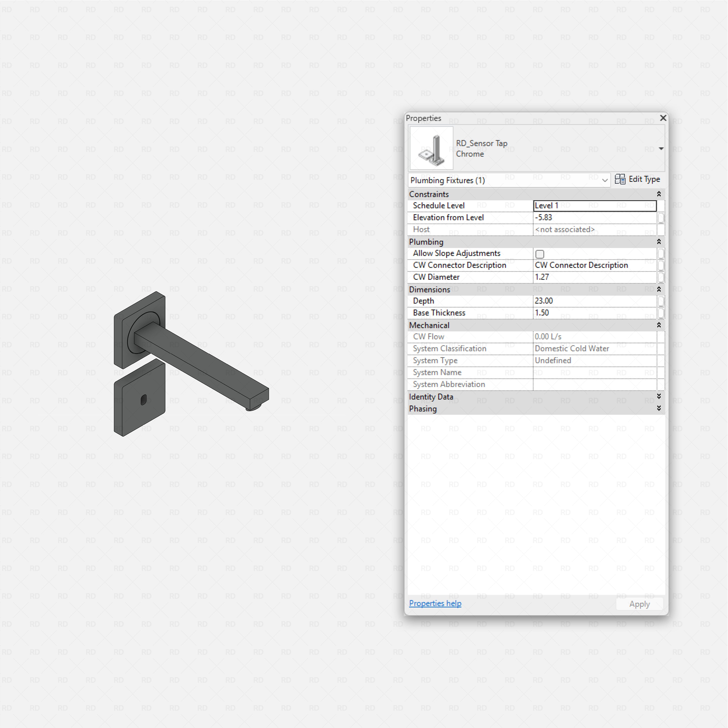Click associate button beside Allow Slope Adjustments
This screenshot has width=728, height=728.
click(661, 253)
